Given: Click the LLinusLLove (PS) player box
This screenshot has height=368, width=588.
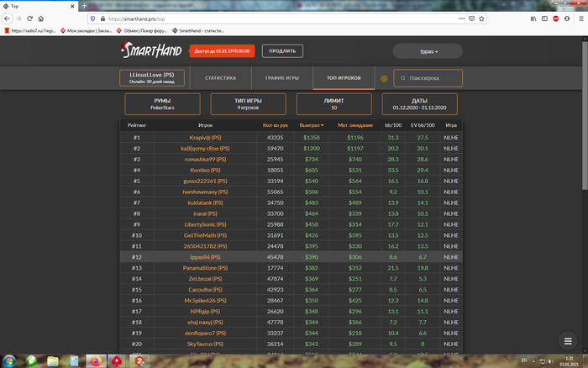Looking at the screenshot, I should tap(152, 78).
